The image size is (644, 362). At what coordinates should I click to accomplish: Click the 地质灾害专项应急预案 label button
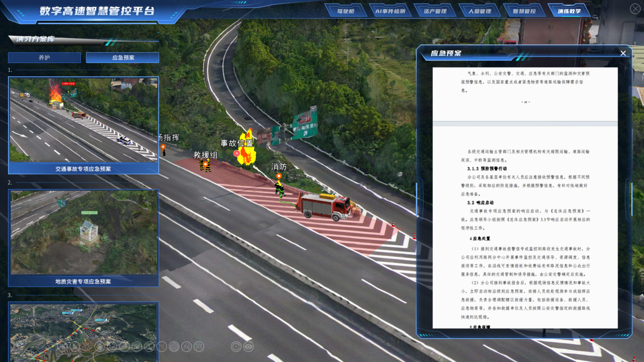[83, 281]
